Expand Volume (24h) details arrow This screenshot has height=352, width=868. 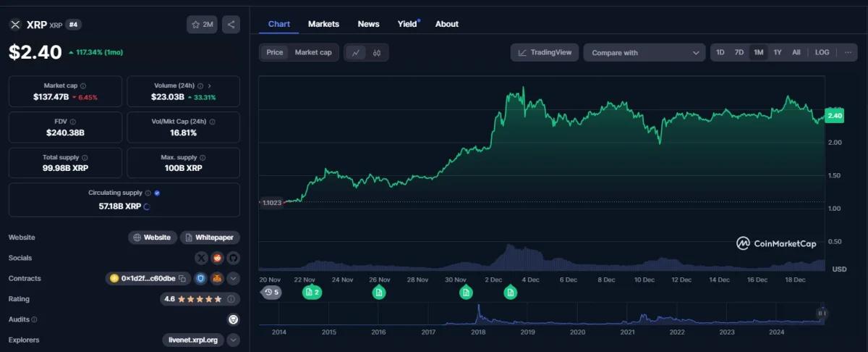[210, 85]
